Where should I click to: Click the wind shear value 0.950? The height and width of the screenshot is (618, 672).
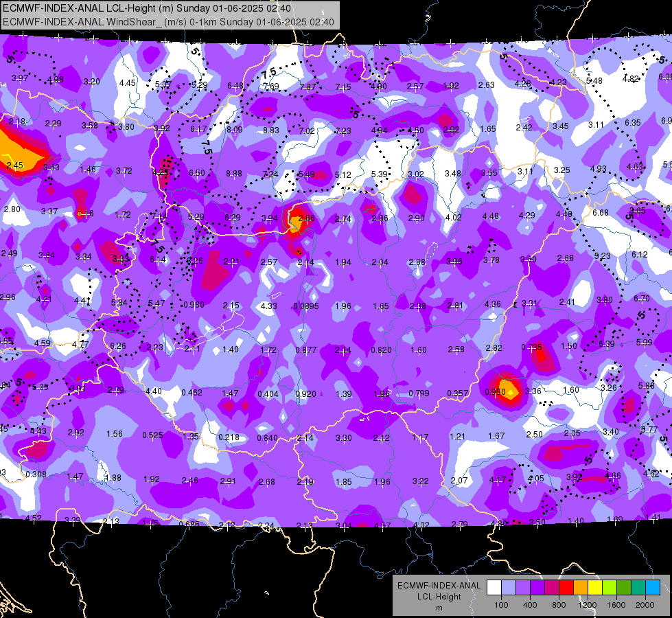click(x=495, y=392)
